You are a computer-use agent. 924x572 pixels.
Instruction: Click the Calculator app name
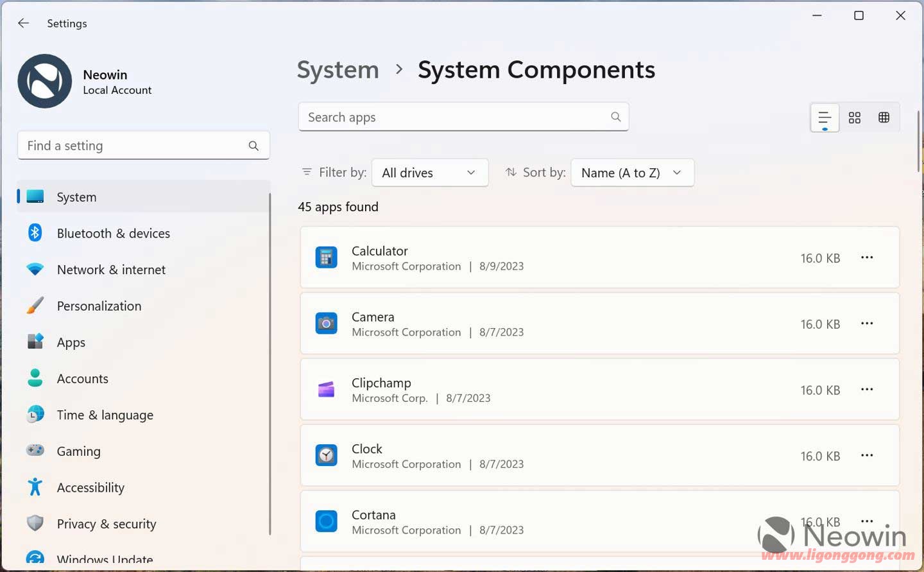pyautogui.click(x=380, y=251)
